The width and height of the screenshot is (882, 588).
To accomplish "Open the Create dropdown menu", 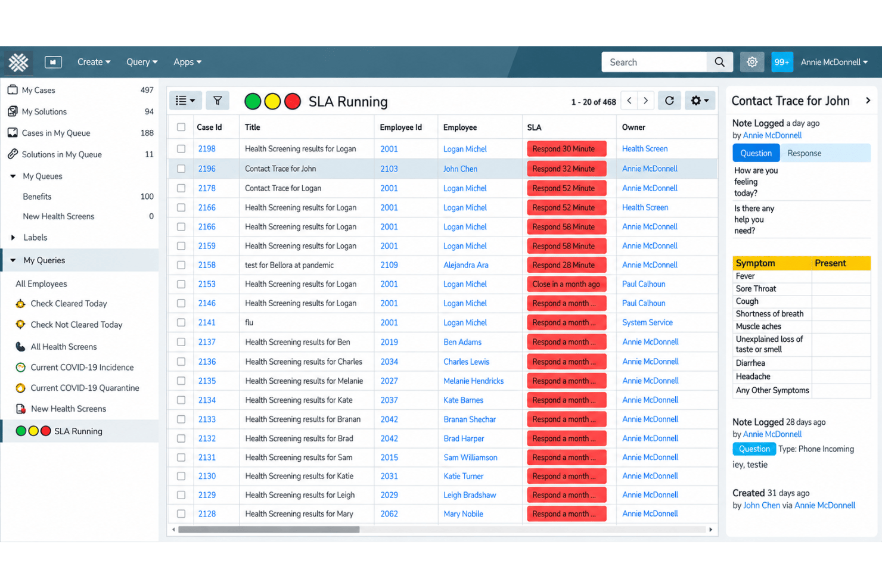I will coord(94,62).
